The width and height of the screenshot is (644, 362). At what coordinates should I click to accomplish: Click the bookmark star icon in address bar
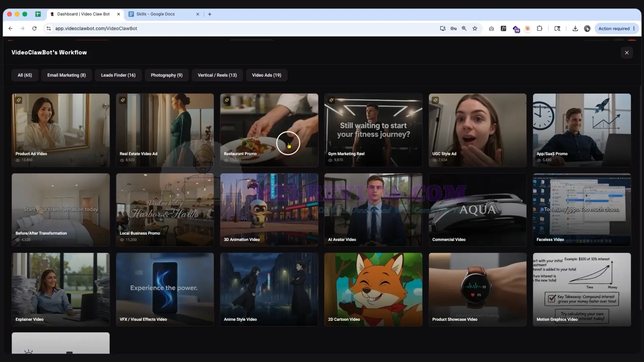(475, 29)
